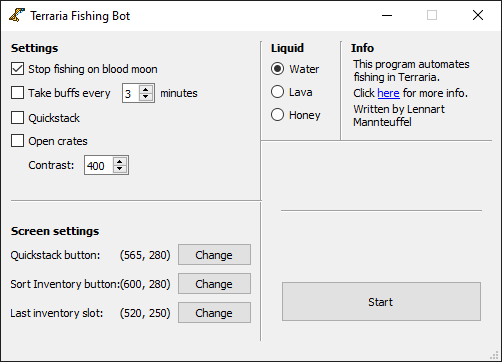The image size is (502, 362).
Task: Change the Quickstack button position
Action: (x=214, y=255)
